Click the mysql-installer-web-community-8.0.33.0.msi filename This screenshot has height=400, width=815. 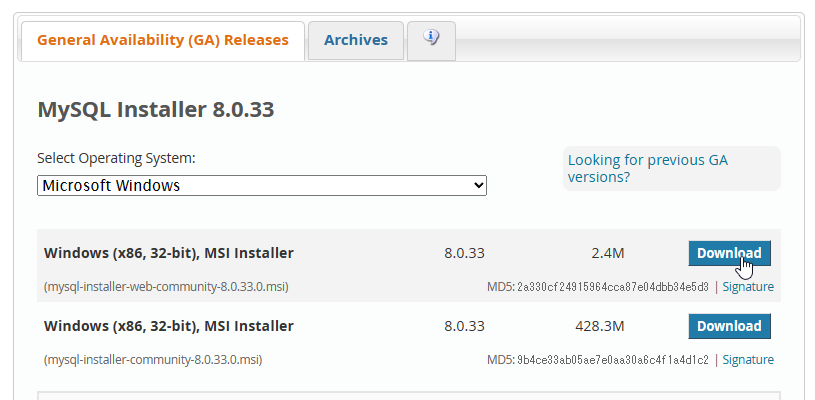click(166, 287)
